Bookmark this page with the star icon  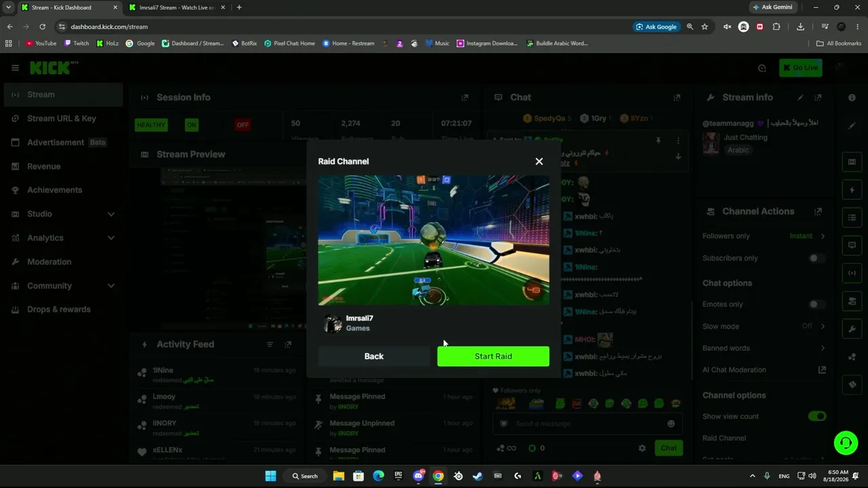[705, 26]
